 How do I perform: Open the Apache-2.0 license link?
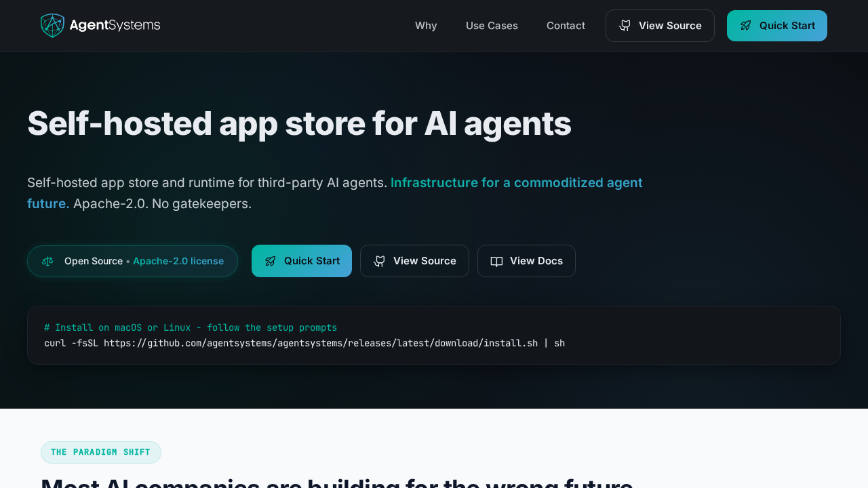point(178,261)
